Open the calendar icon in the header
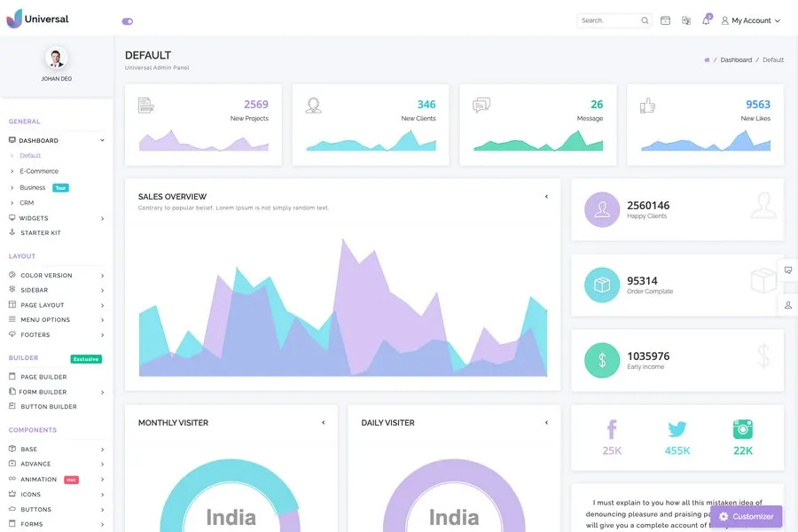The image size is (798, 532). click(x=665, y=20)
